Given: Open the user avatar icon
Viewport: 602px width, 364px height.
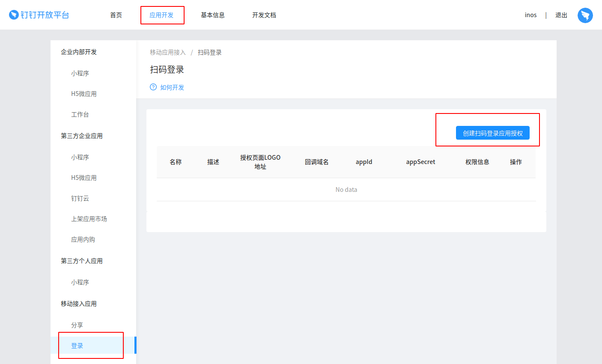Looking at the screenshot, I should point(585,15).
